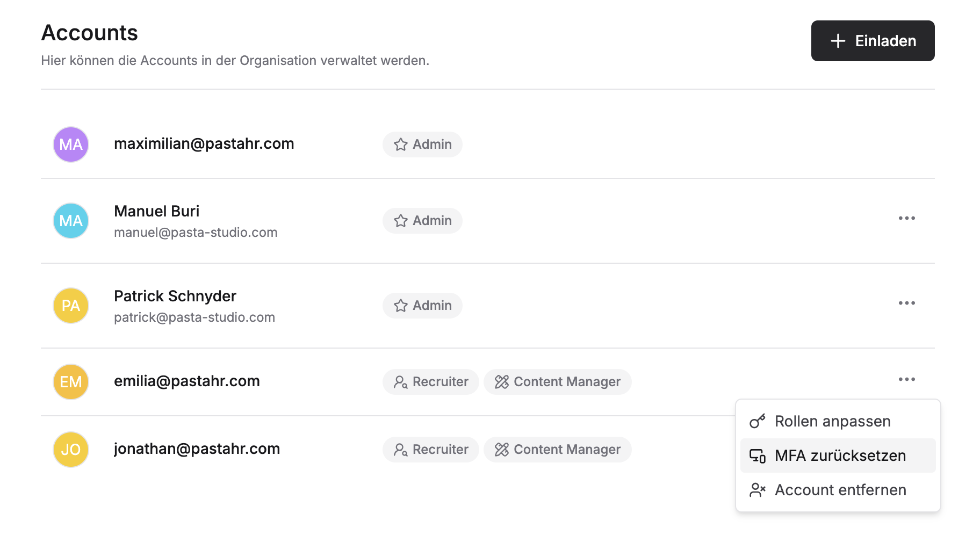Click the JO avatar for jonathan

coord(71,450)
